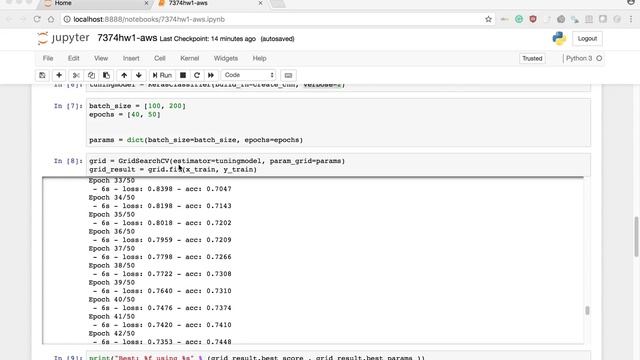
Task: Paste cells below icon
Action: [106, 76]
